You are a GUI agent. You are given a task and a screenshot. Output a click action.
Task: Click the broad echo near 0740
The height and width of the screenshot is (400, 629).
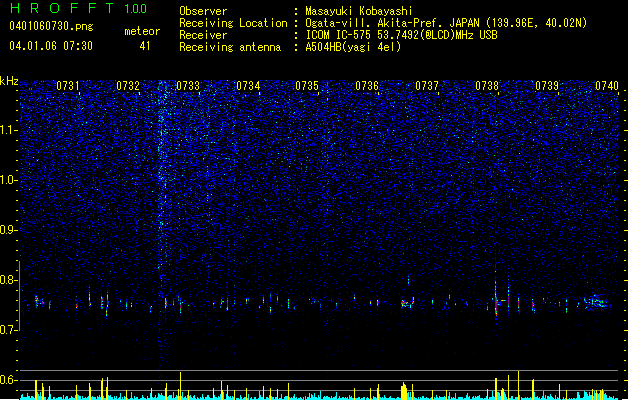pos(597,301)
